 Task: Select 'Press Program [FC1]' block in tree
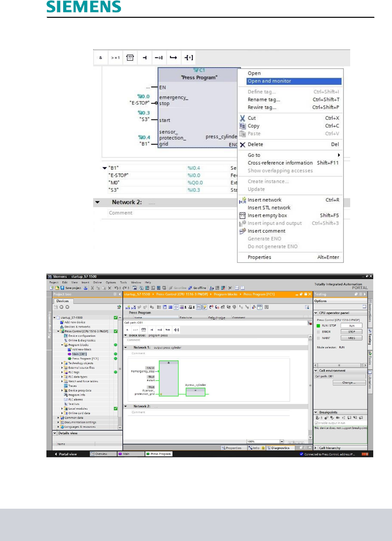coord(85,358)
